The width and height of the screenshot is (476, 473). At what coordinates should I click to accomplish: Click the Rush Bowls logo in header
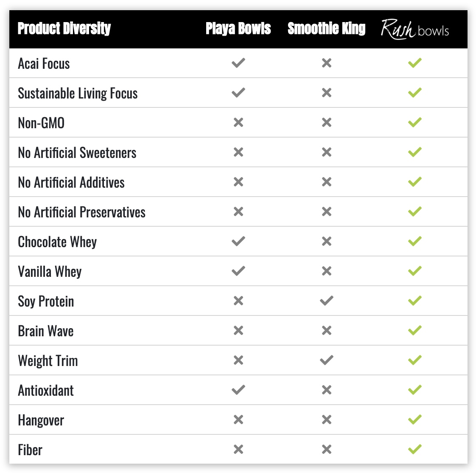click(x=414, y=29)
